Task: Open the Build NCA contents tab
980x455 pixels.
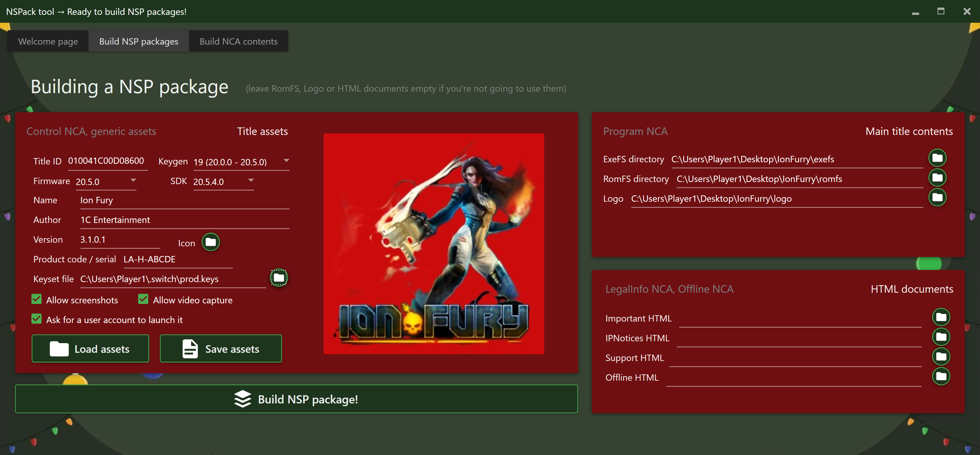Action: coord(239,41)
